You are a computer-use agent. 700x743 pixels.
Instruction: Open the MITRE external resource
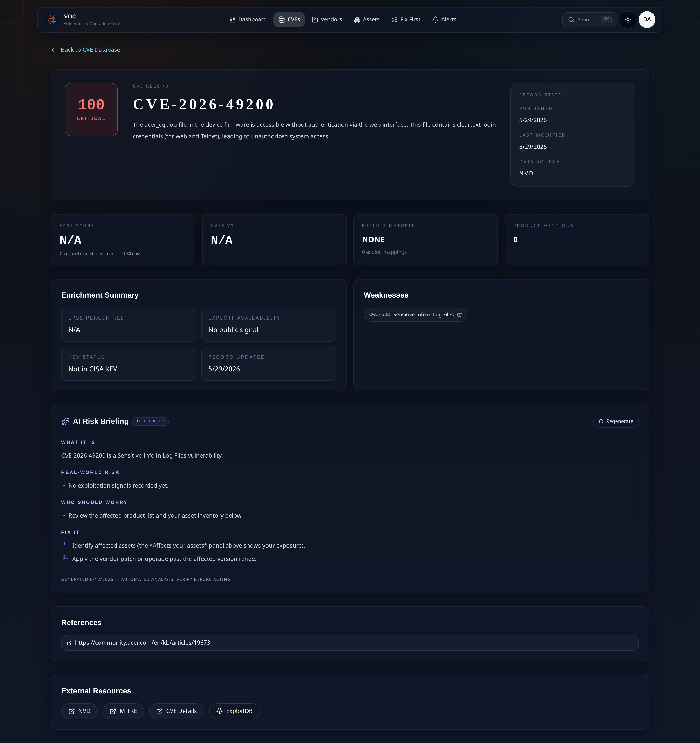click(x=123, y=711)
